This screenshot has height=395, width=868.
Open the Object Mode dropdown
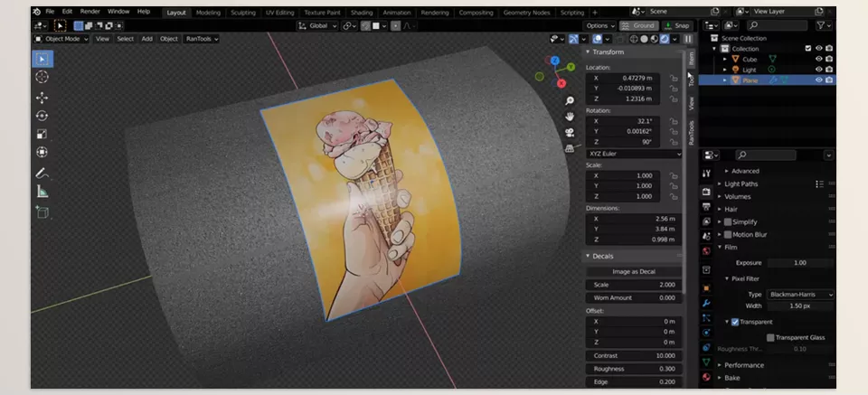61,39
